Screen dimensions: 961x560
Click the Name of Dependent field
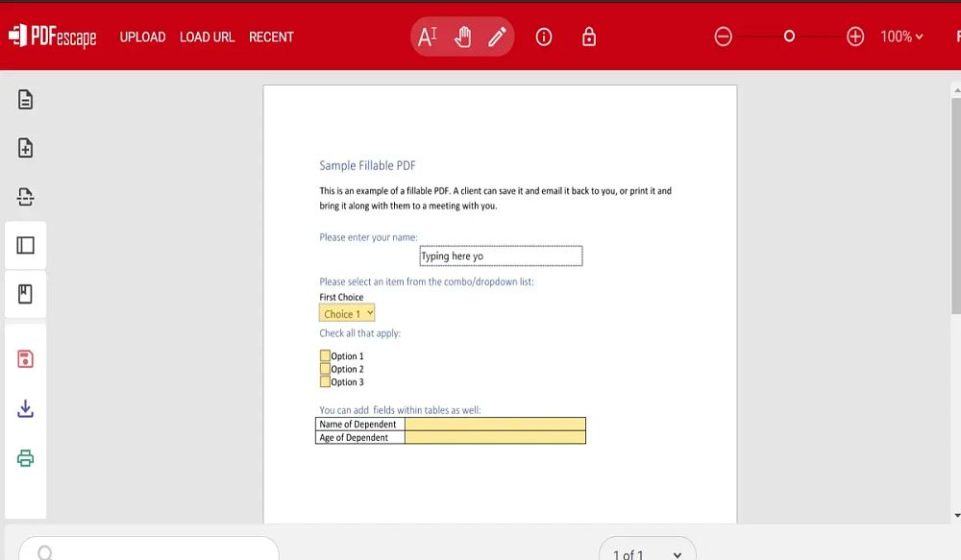tap(495, 424)
